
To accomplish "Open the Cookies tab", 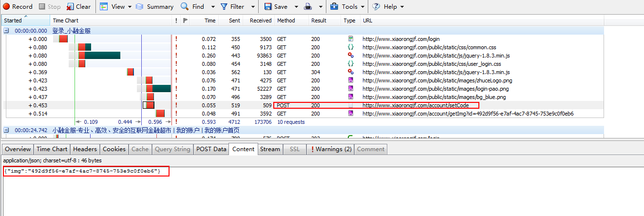I will [114, 149].
